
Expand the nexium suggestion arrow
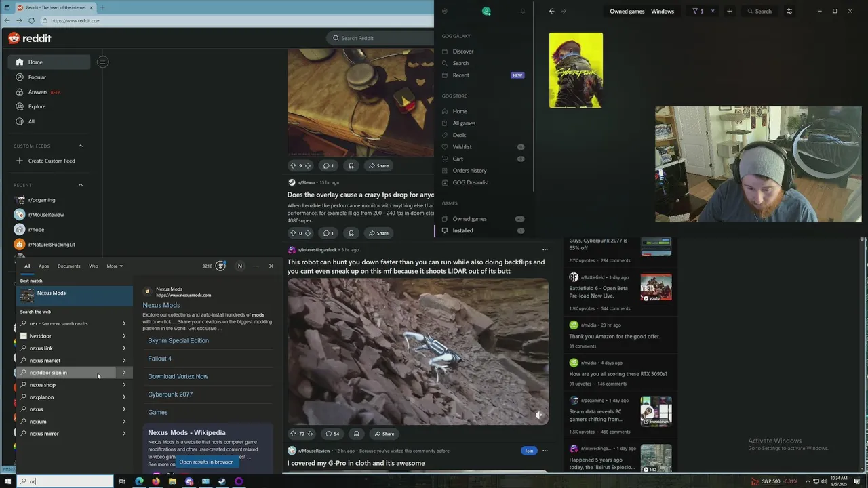pyautogui.click(x=124, y=422)
